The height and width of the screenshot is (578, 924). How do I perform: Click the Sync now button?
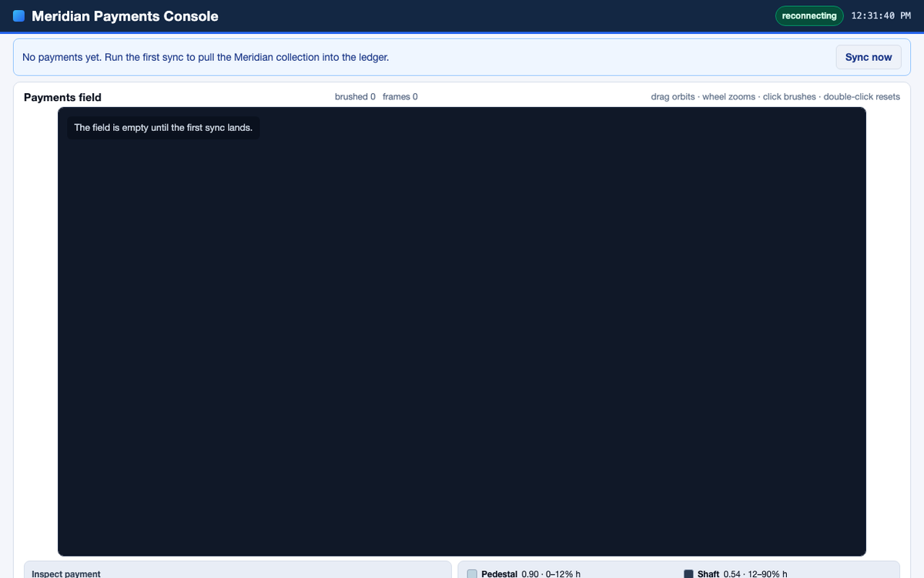point(869,57)
